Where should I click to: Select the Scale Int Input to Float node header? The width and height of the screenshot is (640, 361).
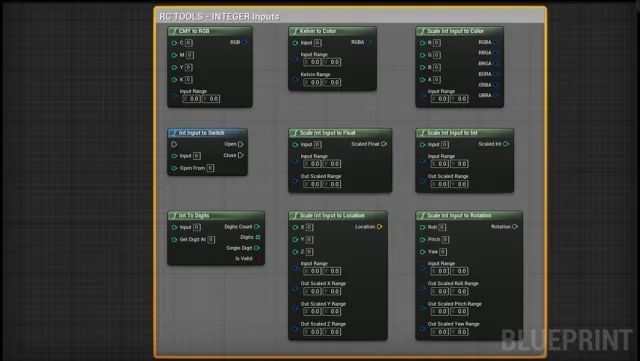(x=340, y=133)
